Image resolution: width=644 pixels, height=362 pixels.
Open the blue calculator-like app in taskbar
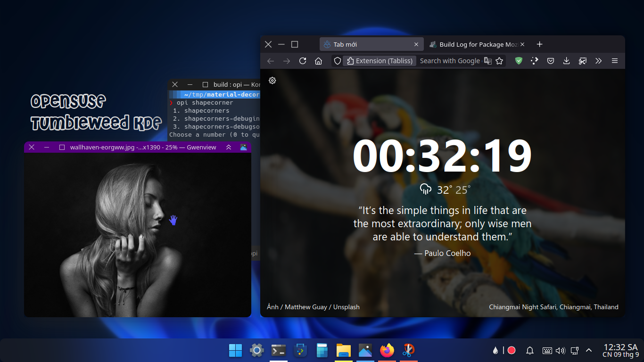click(322, 350)
